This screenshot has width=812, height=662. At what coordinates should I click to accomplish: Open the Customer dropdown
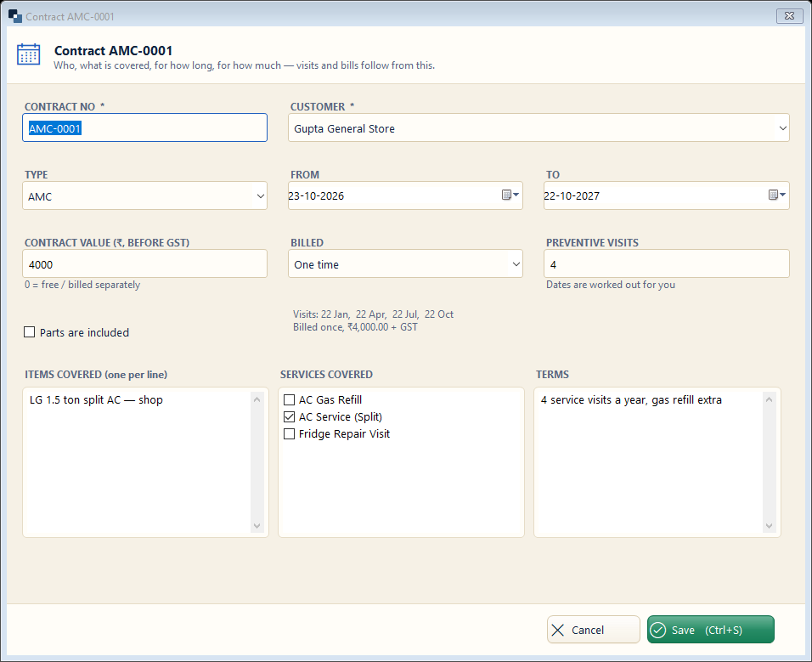(539, 128)
